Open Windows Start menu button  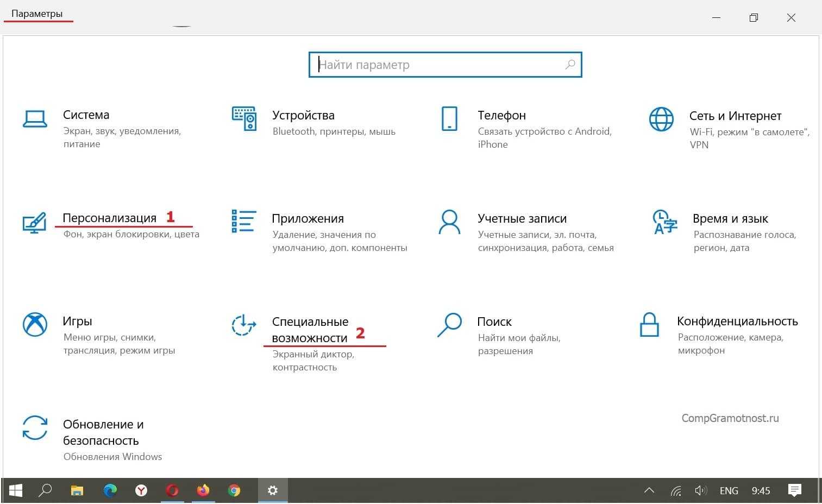point(16,490)
